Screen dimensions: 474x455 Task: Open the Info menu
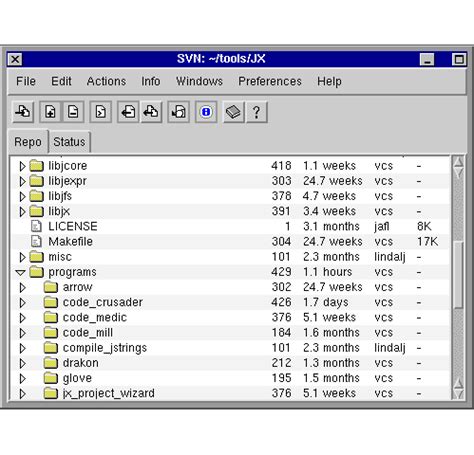[x=151, y=81]
